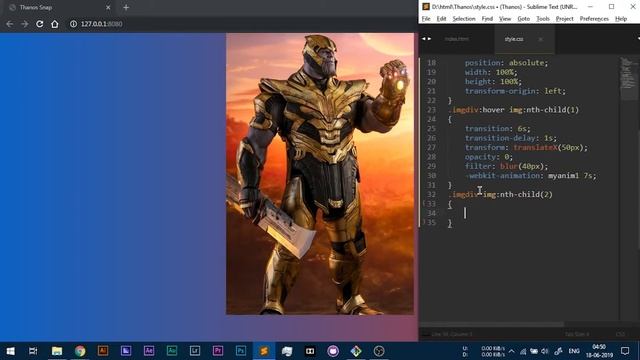Click the 'position: absolute;' line
The image size is (640, 360).
(507, 63)
